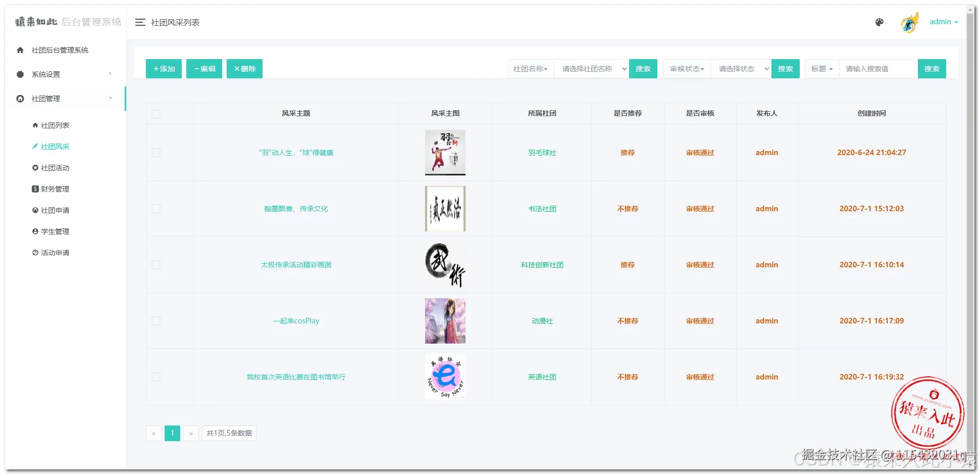
Task: Click the 系统设置 gear icon
Action: (20, 74)
